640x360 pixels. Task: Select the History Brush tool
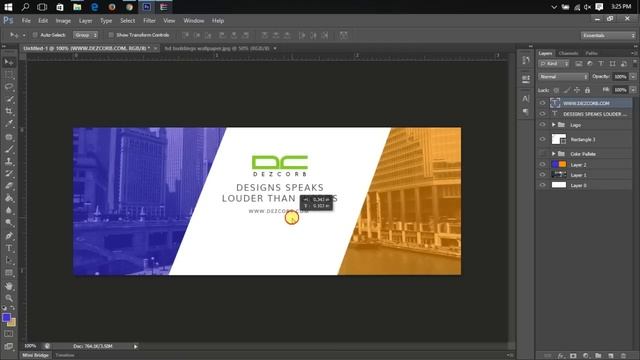[9, 173]
